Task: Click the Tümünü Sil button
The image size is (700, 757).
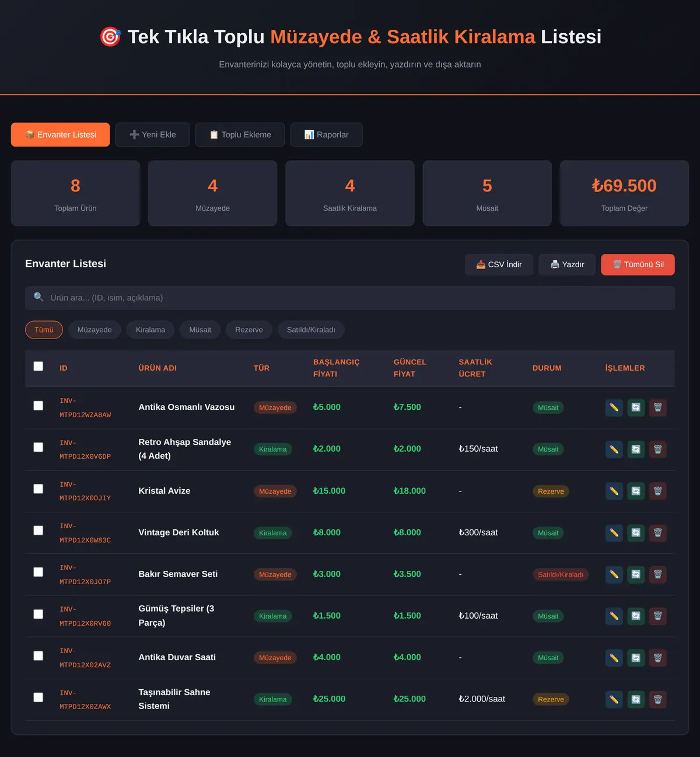Action: click(x=638, y=264)
